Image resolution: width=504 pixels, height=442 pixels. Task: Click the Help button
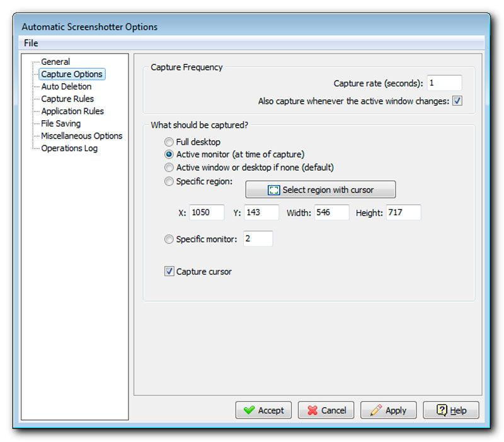point(451,410)
